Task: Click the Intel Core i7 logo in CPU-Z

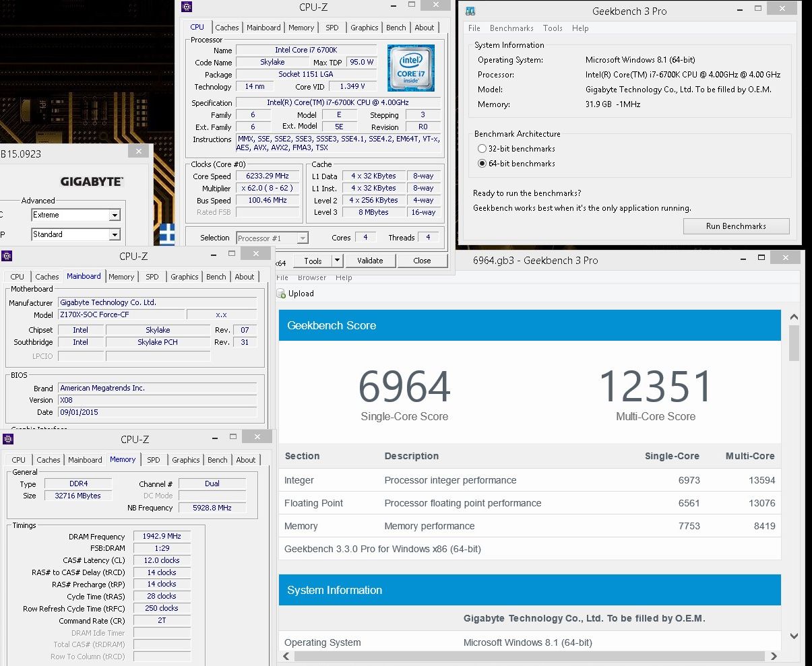Action: coord(411,68)
